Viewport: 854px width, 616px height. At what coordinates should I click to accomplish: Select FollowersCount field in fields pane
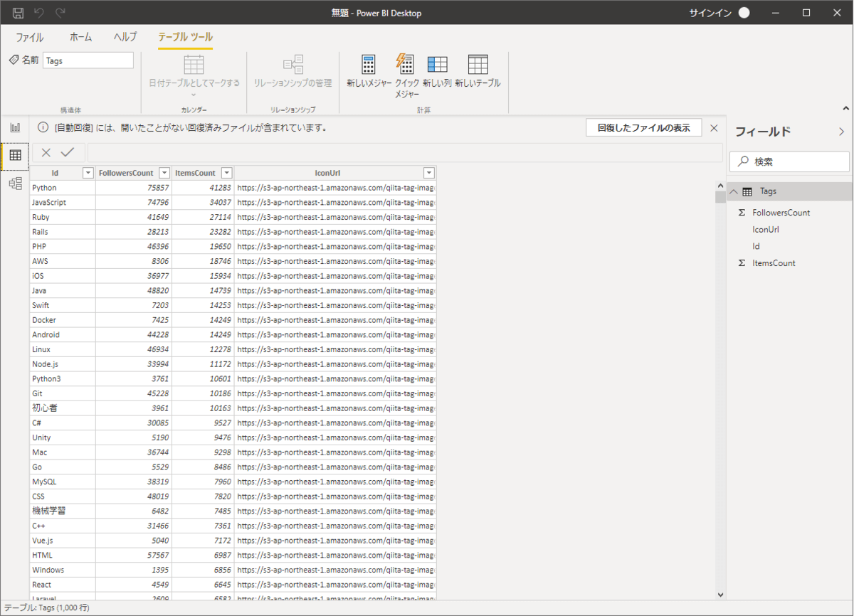tap(781, 213)
